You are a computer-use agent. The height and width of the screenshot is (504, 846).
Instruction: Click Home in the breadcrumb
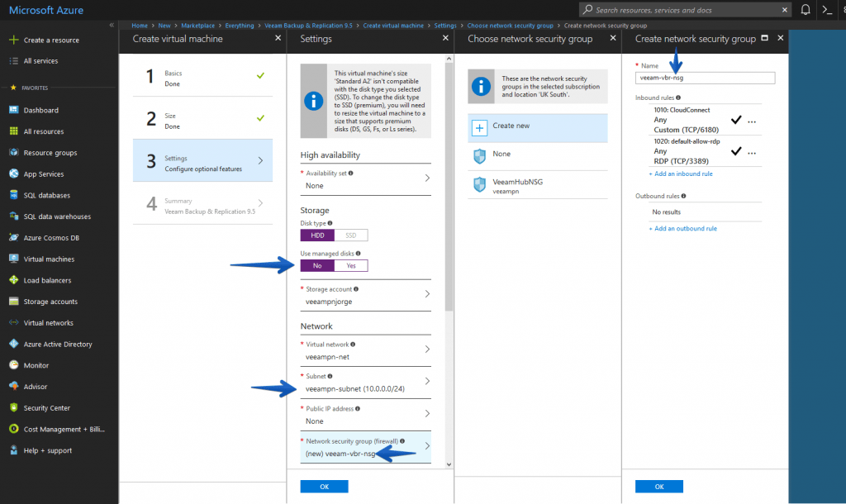140,26
